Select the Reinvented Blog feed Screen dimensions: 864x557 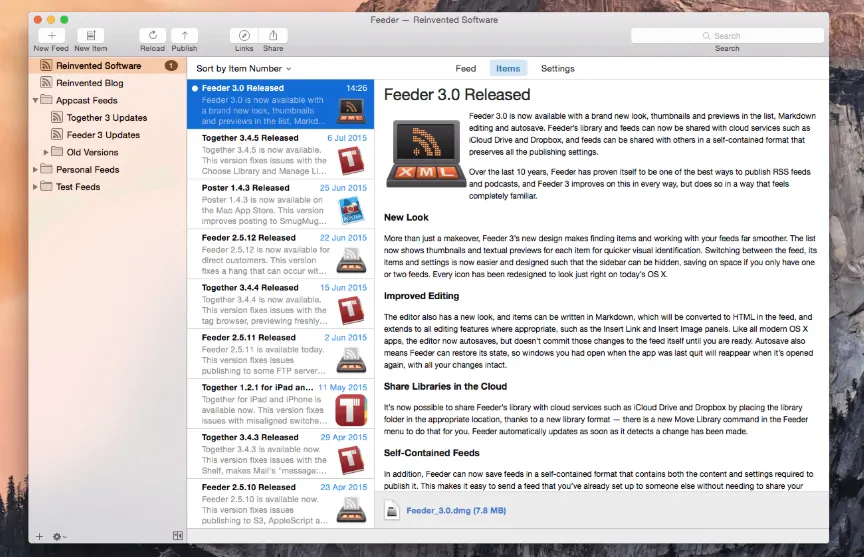coord(107,83)
